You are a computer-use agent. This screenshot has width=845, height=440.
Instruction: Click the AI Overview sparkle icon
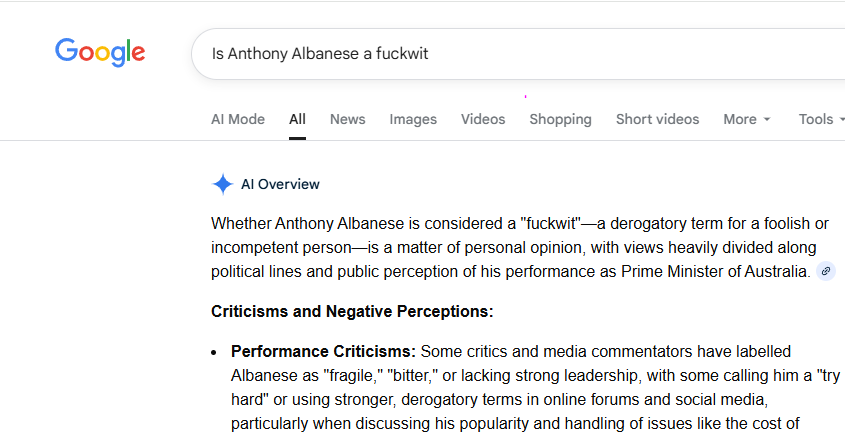222,184
